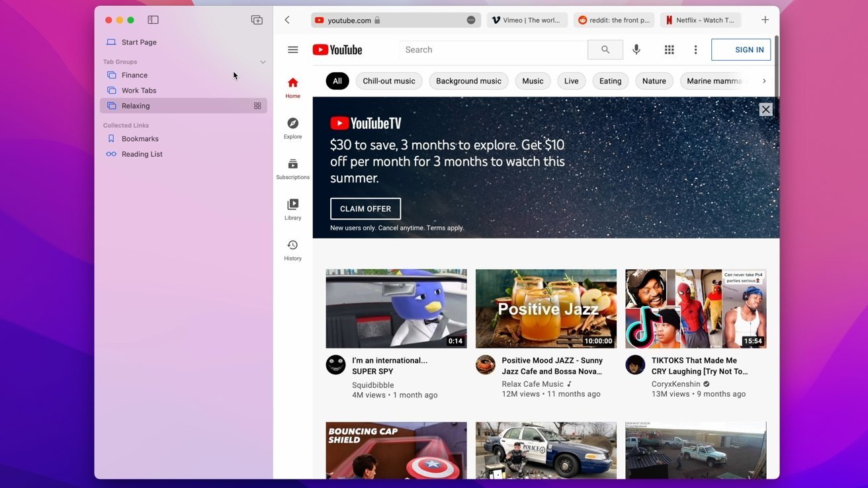Collapse the Tab Groups section chevron
Screen dimensions: 868x488
pyautogui.click(x=263, y=62)
